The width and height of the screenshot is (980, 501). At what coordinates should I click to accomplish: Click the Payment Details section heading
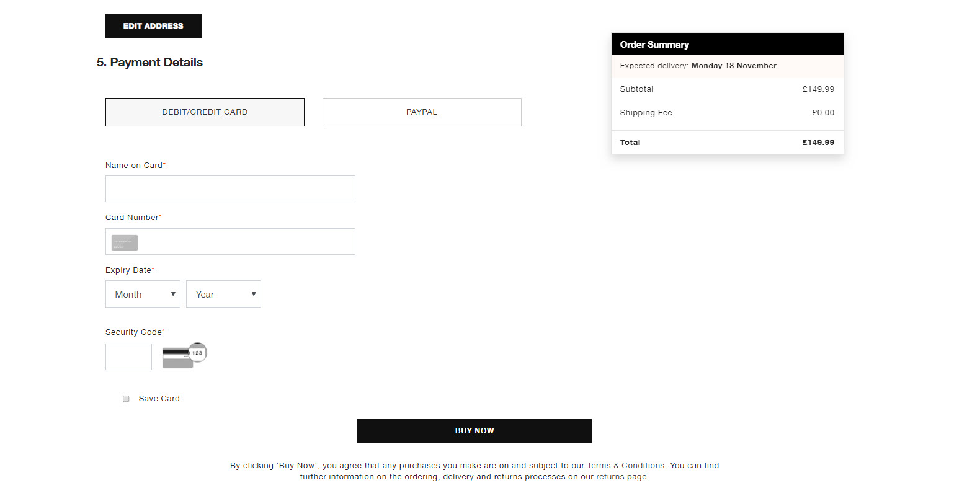(x=149, y=63)
